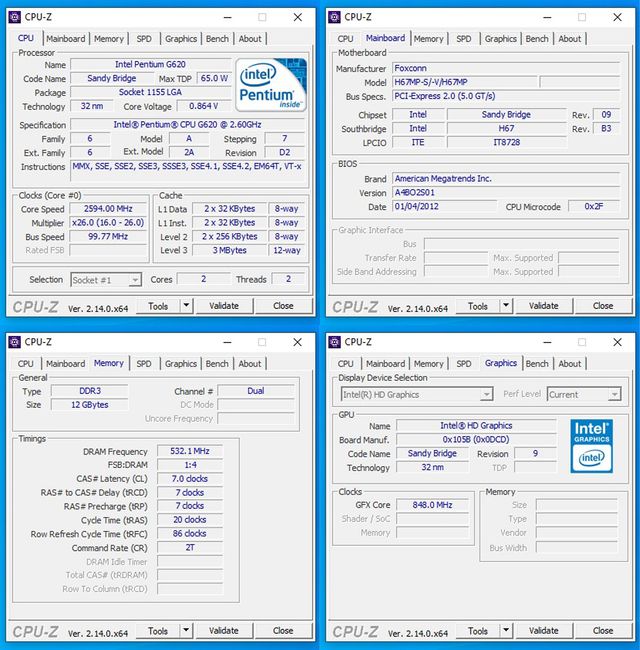Switch to Graphics tab in Memory window
Image resolution: width=640 pixels, height=650 pixels.
click(181, 364)
